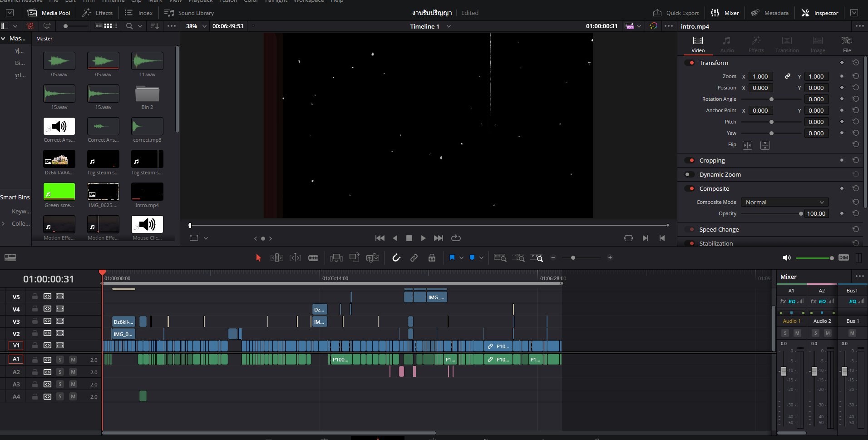Click Flip vertical icon
Viewport: 868px width, 440px height.
click(765, 145)
